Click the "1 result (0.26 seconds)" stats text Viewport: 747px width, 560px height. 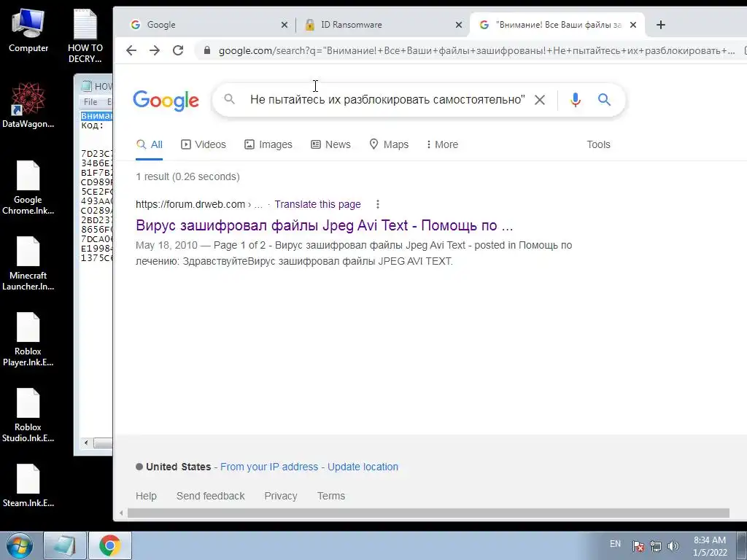coord(187,176)
